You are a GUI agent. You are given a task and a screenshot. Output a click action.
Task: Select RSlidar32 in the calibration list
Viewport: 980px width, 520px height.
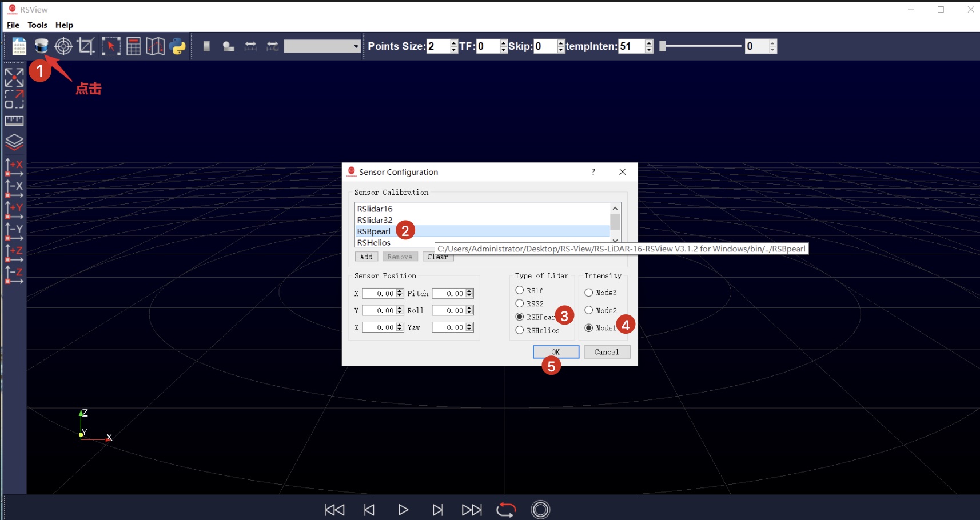pos(482,220)
